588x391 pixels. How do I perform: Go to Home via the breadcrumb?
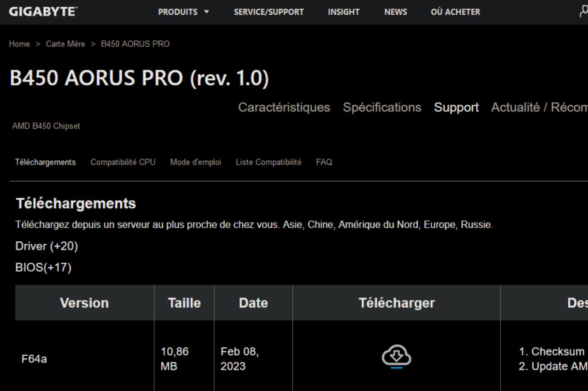(x=19, y=44)
